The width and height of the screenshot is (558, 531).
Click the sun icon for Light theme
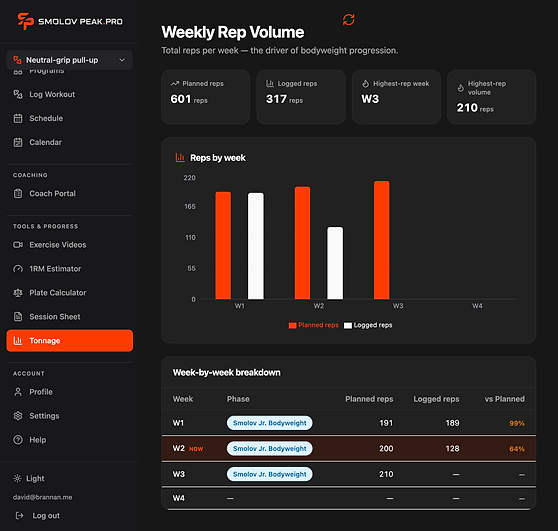pos(17,478)
